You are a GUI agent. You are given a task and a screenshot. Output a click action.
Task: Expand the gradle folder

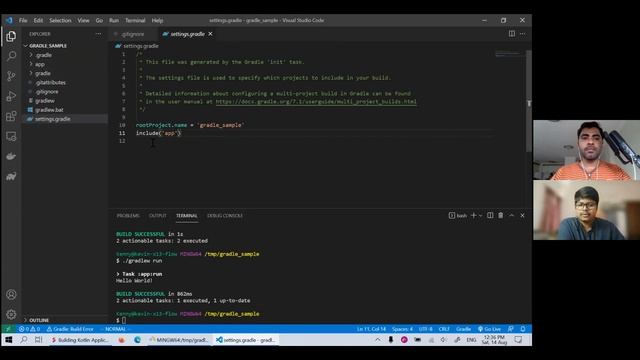(x=40, y=73)
